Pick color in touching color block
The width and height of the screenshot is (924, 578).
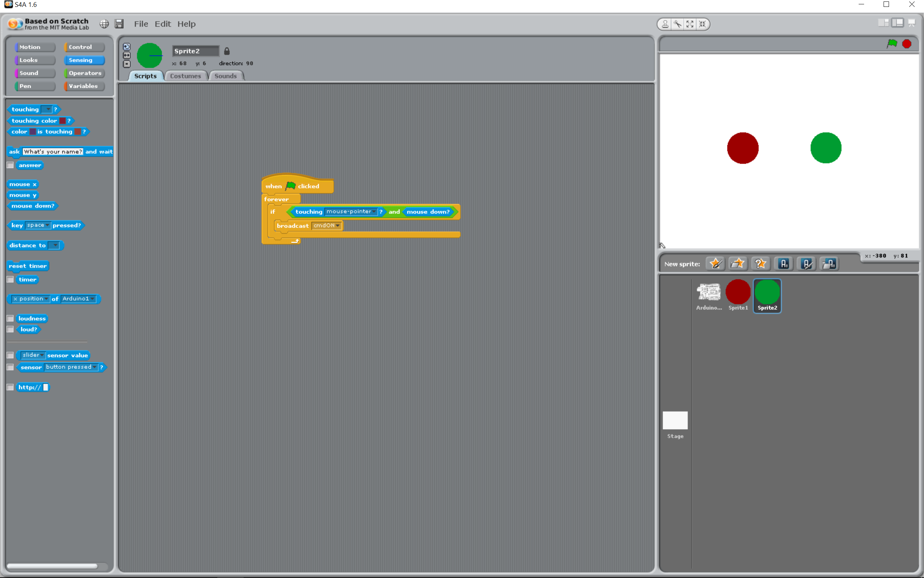[x=62, y=120]
